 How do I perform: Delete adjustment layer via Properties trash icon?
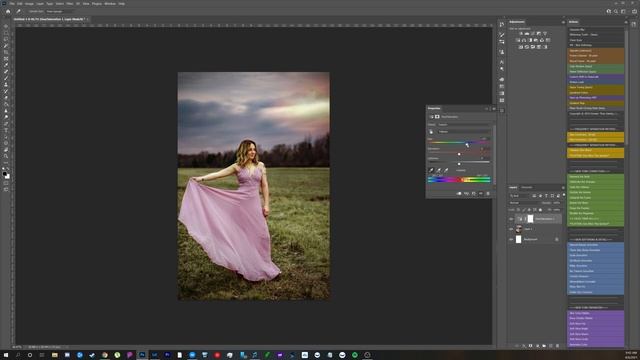click(x=488, y=193)
